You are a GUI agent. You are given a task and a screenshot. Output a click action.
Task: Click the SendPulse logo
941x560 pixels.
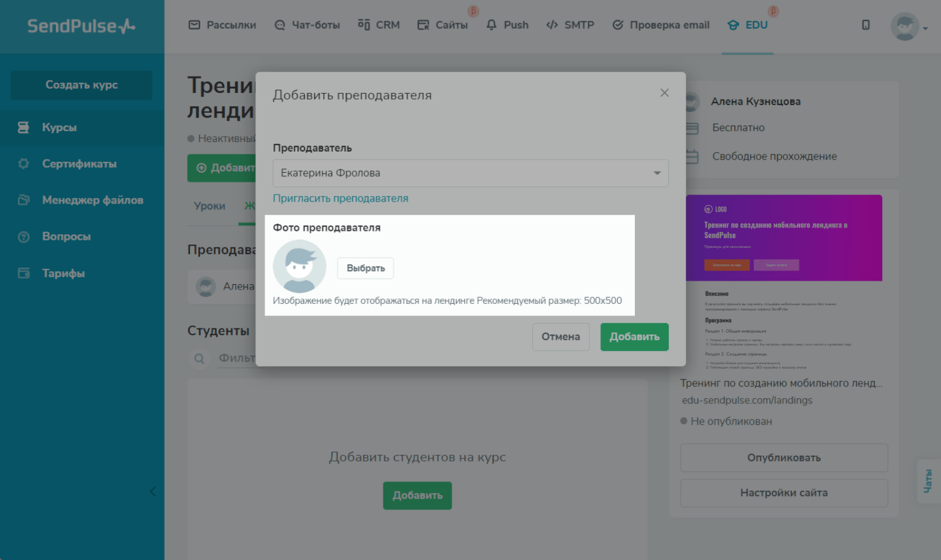pos(81,26)
